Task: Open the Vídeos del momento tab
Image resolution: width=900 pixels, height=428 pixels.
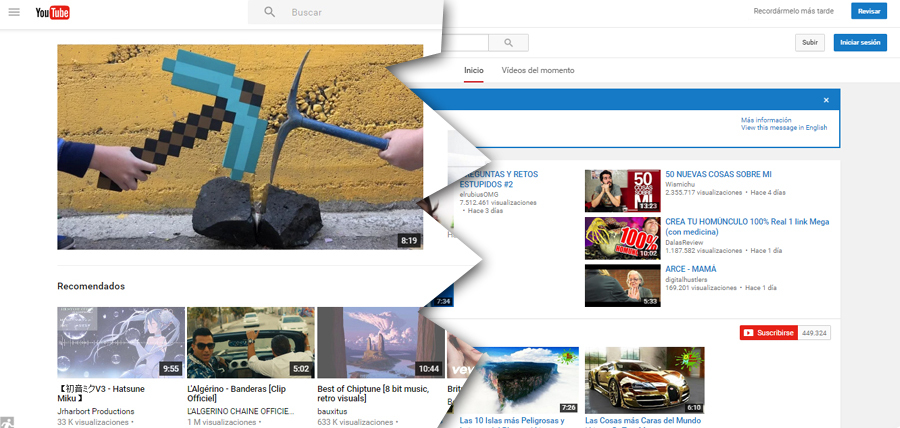Action: [x=538, y=70]
